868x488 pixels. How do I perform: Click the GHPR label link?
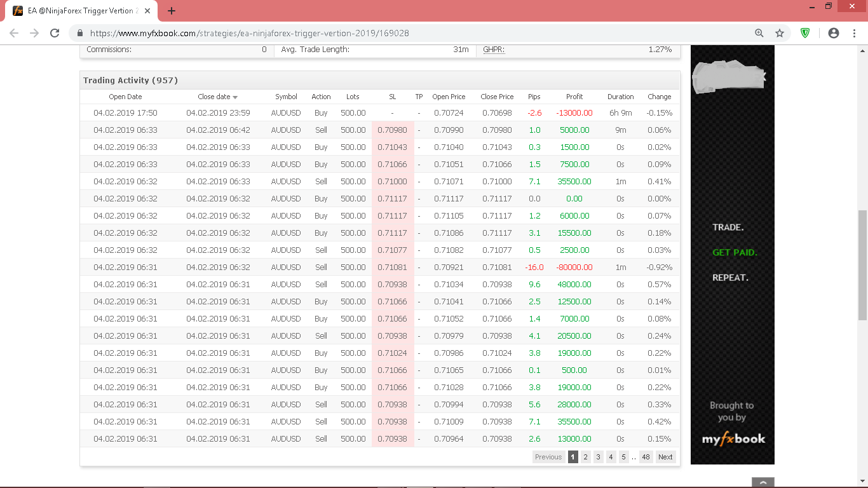pos(494,50)
